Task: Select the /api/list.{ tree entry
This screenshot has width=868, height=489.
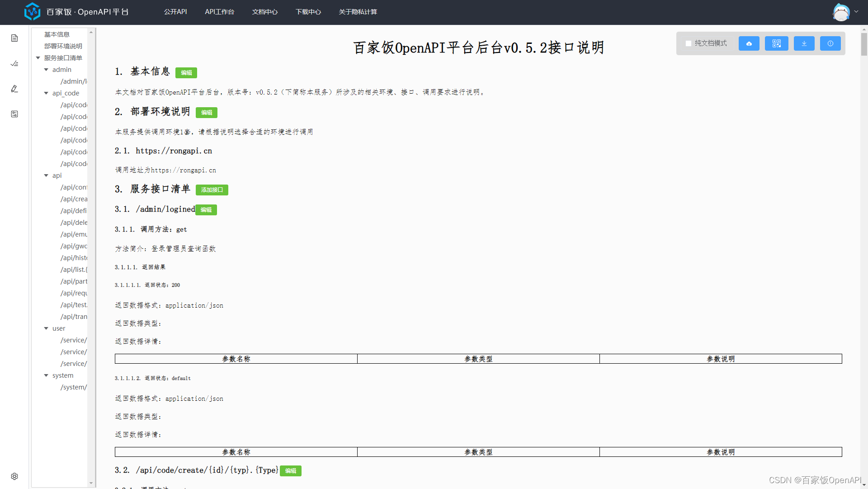Action: pos(74,270)
